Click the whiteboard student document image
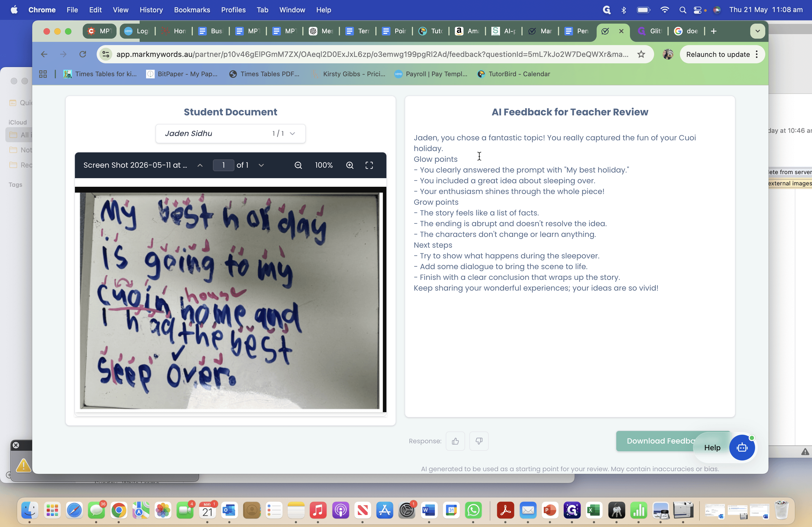Screen dimensions: 812x527 (x=230, y=299)
